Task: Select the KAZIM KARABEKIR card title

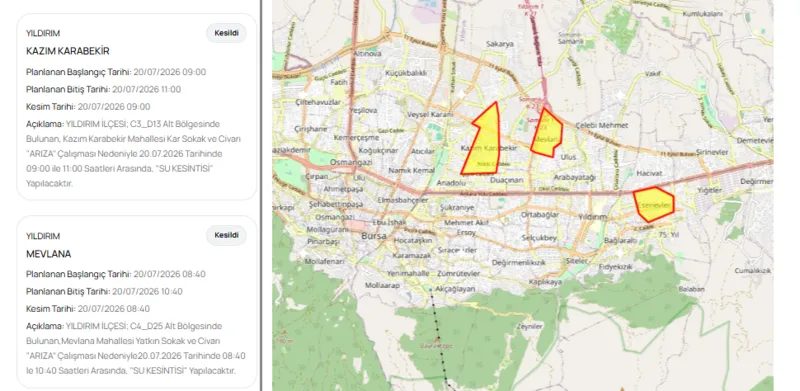Action: tap(68, 51)
